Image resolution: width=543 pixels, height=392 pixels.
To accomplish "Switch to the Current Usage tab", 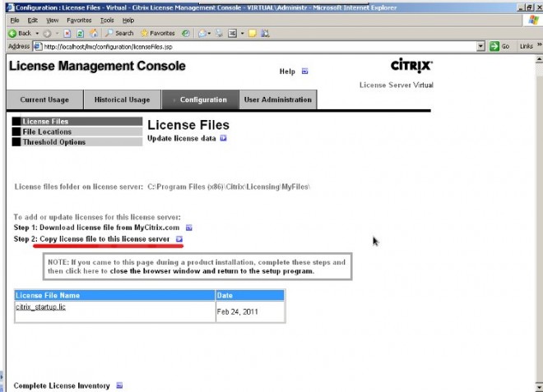I will tap(44, 99).
